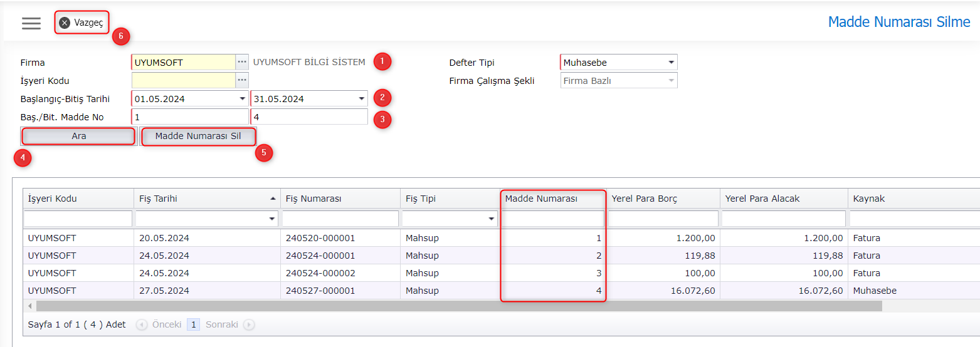
Task: Select fiş number 240520-000001
Action: [320, 238]
